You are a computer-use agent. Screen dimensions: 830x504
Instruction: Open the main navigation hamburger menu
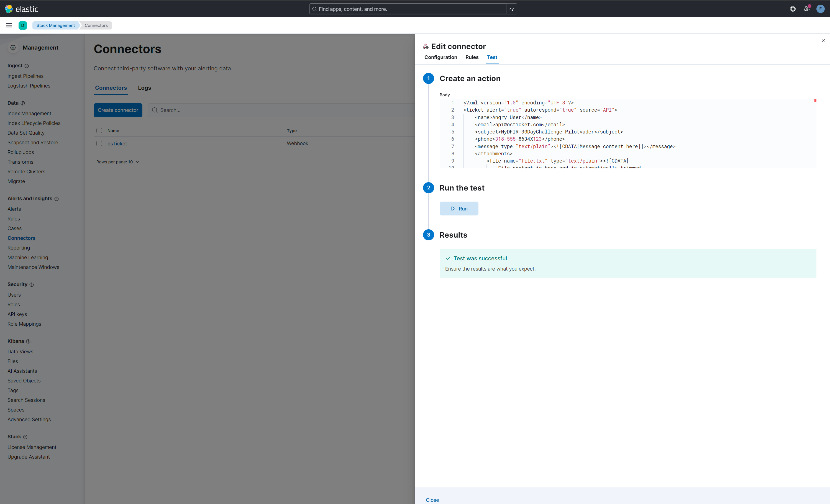9,25
